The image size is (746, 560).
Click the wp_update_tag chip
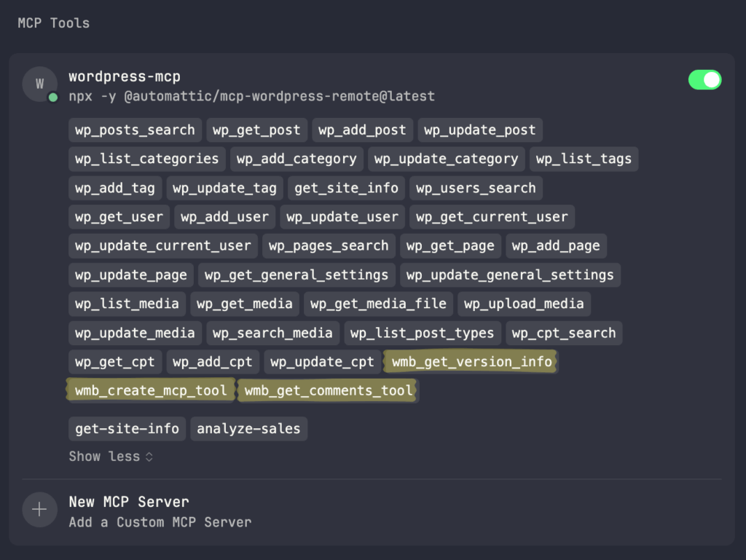224,188
